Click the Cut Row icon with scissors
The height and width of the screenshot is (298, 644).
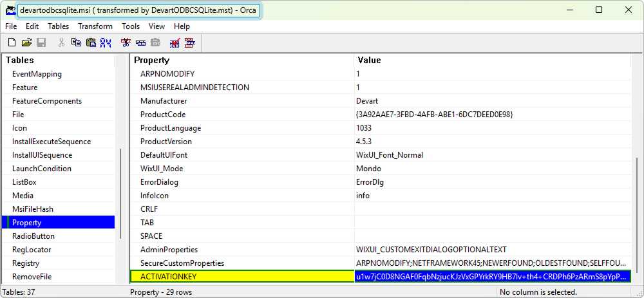pos(126,42)
